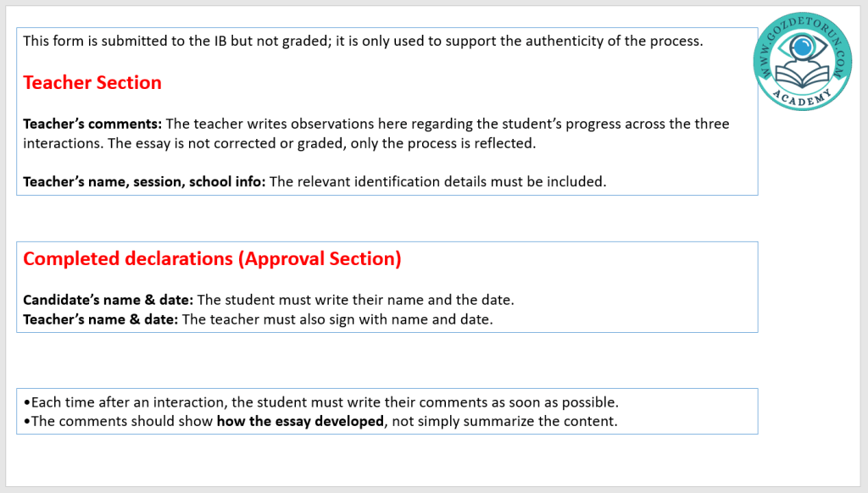Click 'The teacher must also sign' text
Image resolution: width=868 pixels, height=493 pixels.
337,319
